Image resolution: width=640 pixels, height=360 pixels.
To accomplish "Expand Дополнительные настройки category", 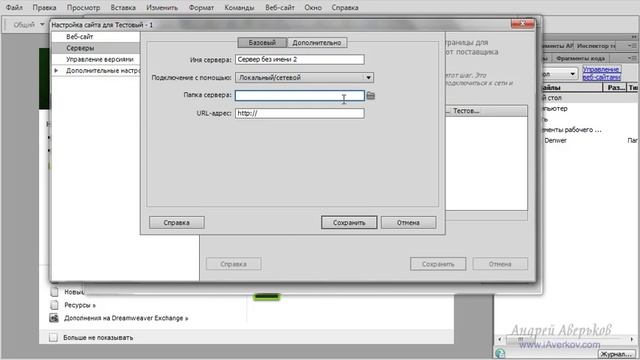I will pyautogui.click(x=56, y=71).
